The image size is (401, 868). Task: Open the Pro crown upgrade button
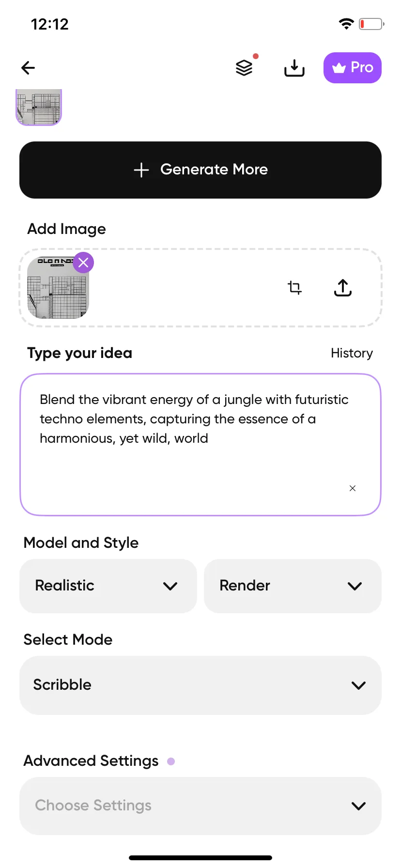pyautogui.click(x=353, y=68)
